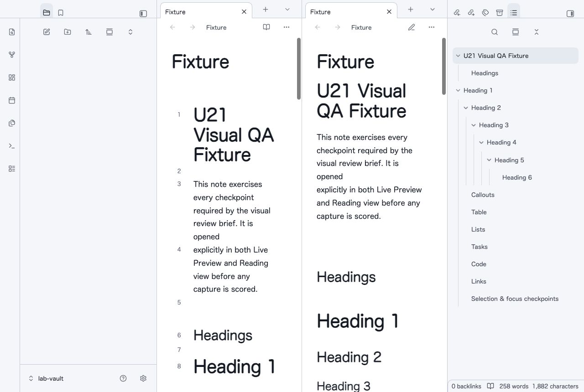Create a new canvas from the ribbon
The image size is (584, 392).
(x=12, y=77)
